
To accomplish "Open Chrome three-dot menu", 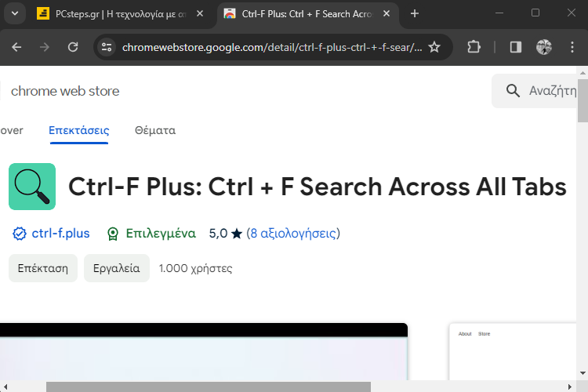I will click(x=572, y=47).
